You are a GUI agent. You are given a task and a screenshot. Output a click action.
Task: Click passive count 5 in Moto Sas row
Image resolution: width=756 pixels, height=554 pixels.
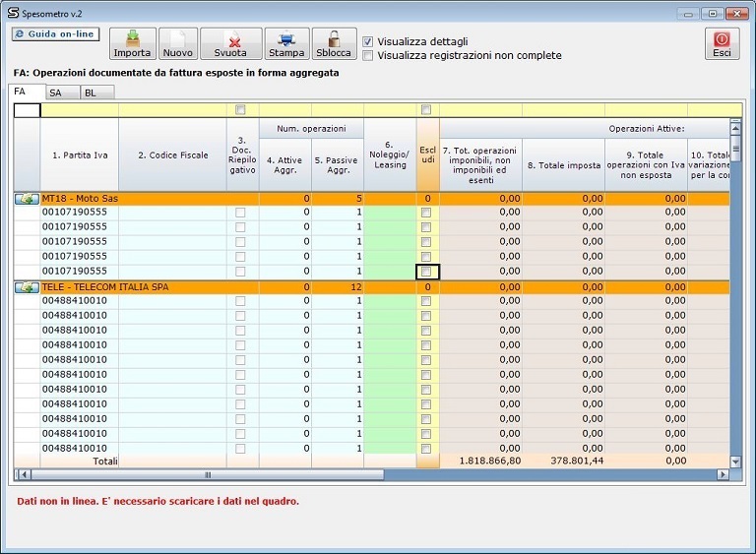click(x=358, y=199)
